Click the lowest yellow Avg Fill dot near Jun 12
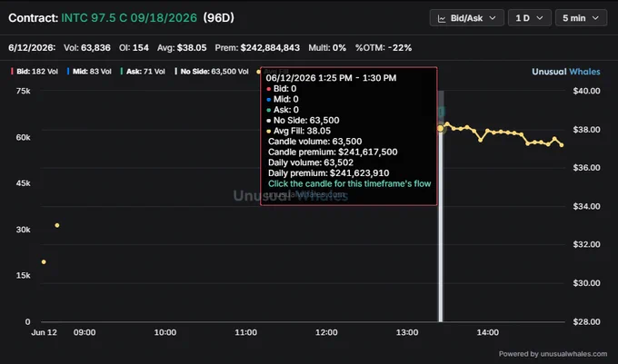The image size is (618, 364). click(44, 262)
